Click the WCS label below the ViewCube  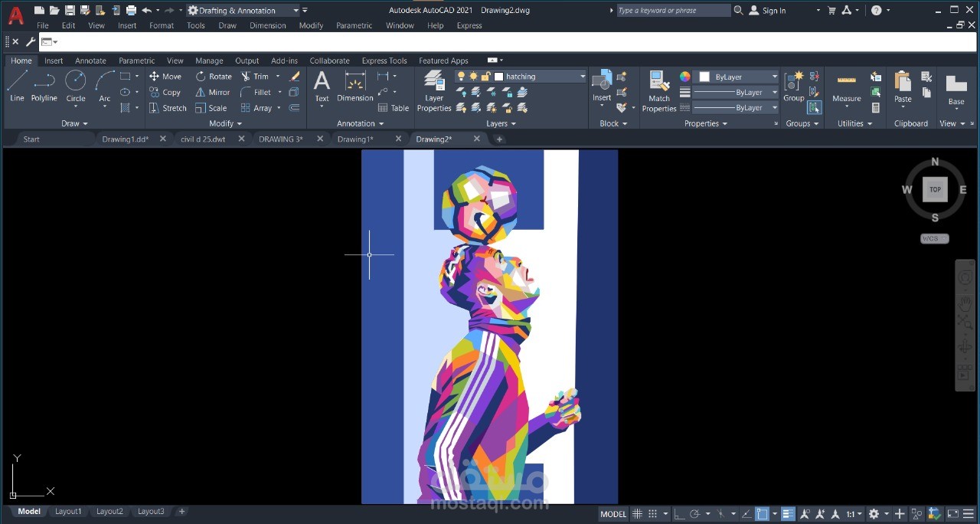[x=934, y=238]
